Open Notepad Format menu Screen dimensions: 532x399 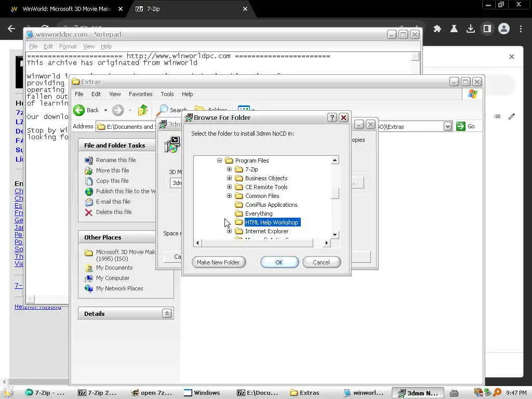click(x=68, y=46)
